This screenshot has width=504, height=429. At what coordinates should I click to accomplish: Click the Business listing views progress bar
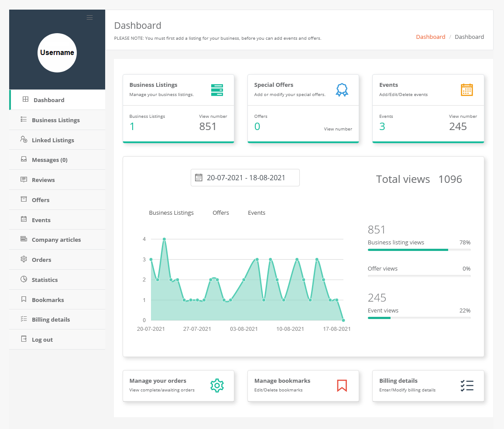[419, 250]
